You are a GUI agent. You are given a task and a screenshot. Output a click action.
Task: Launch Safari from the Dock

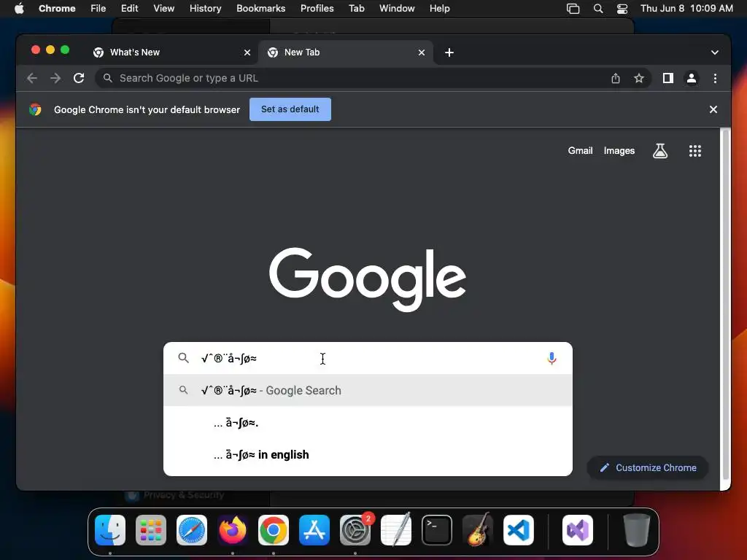(192, 530)
